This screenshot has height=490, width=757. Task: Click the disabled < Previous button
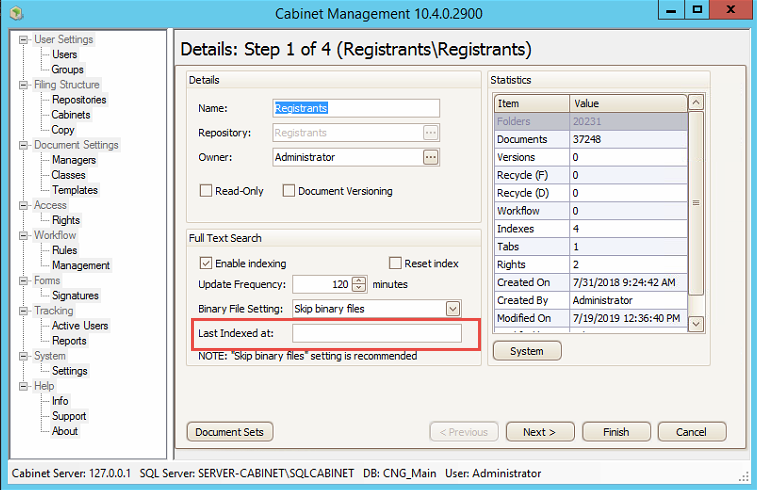pyautogui.click(x=463, y=432)
